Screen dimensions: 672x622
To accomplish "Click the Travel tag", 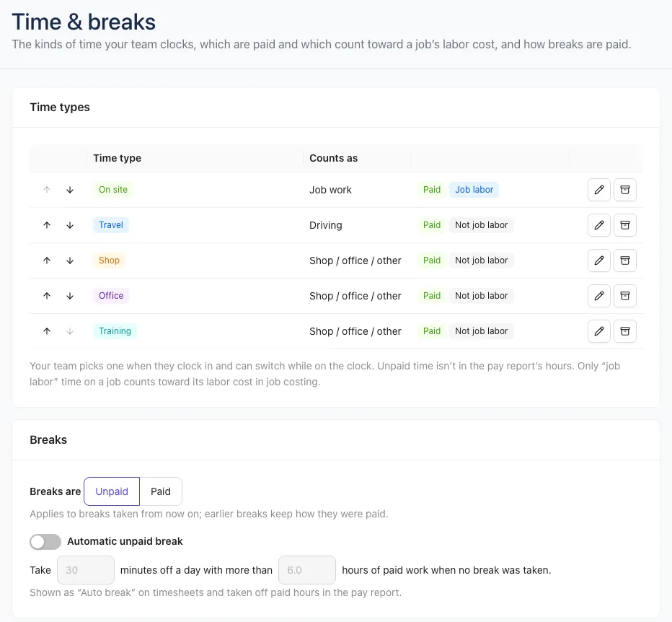I will 111,225.
